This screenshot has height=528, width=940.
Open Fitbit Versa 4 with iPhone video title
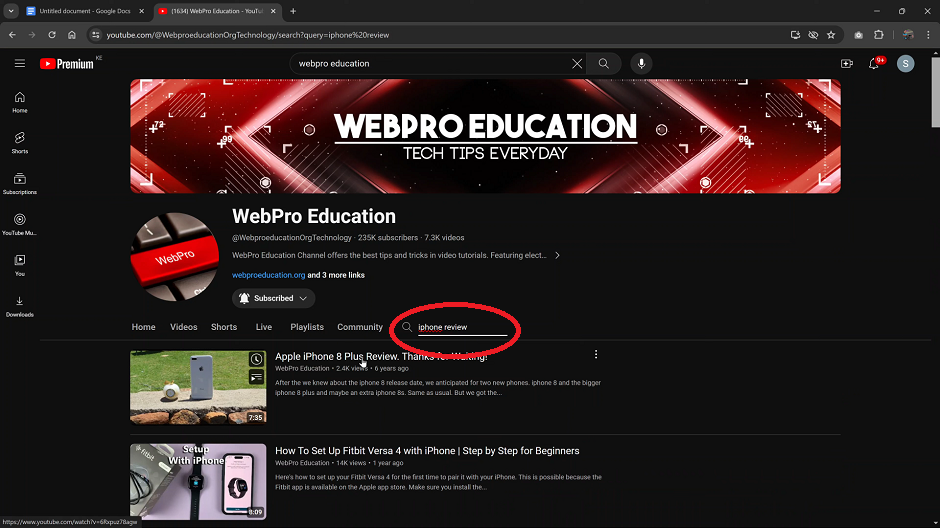[x=427, y=451]
